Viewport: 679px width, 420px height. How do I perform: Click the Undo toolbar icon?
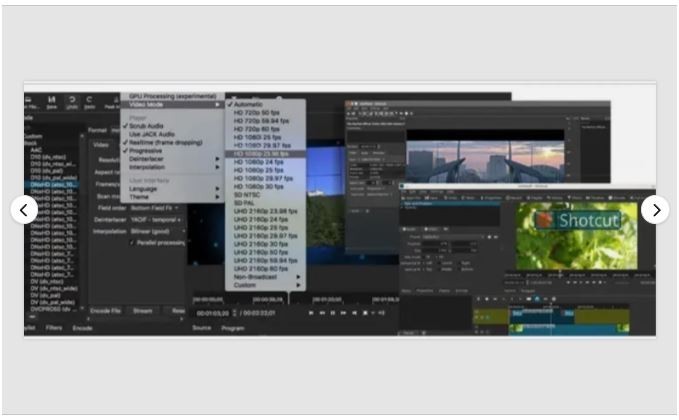click(71, 102)
